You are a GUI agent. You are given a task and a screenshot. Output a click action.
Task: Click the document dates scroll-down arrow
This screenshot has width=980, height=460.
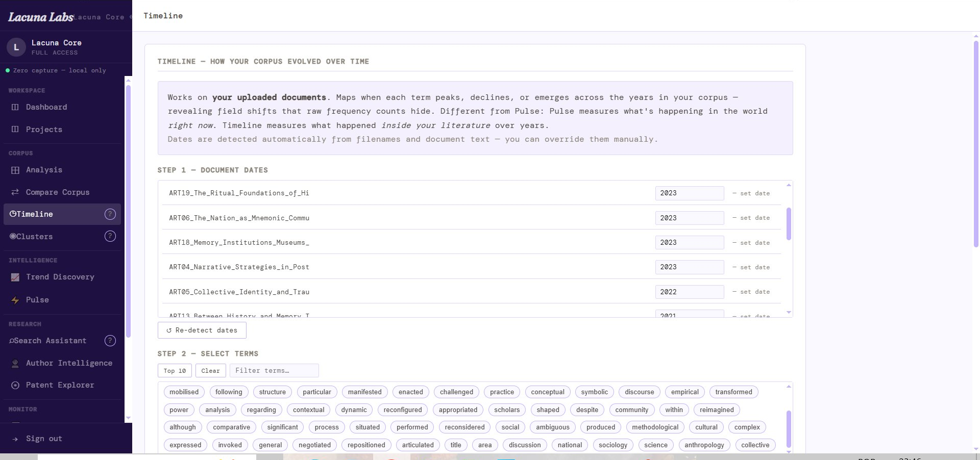coord(789,313)
